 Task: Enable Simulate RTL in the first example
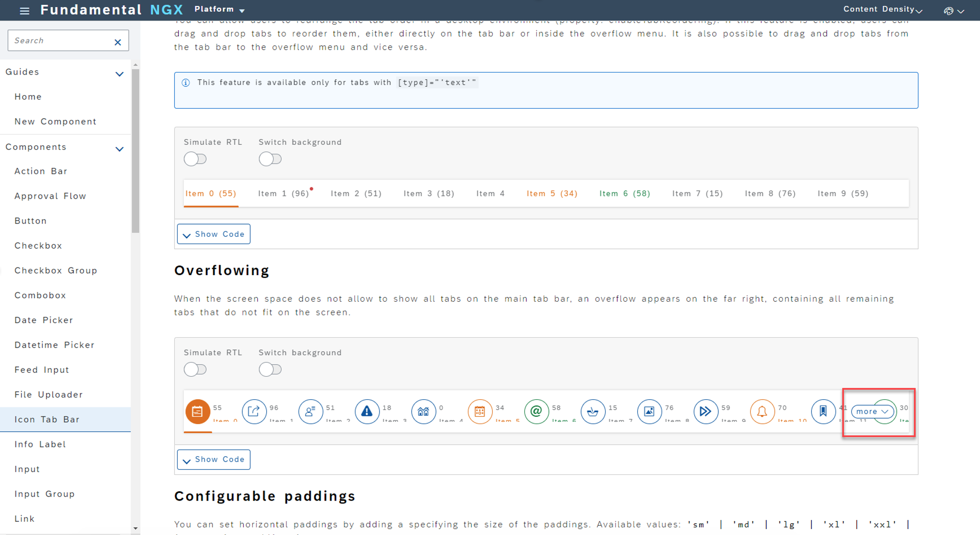click(195, 159)
